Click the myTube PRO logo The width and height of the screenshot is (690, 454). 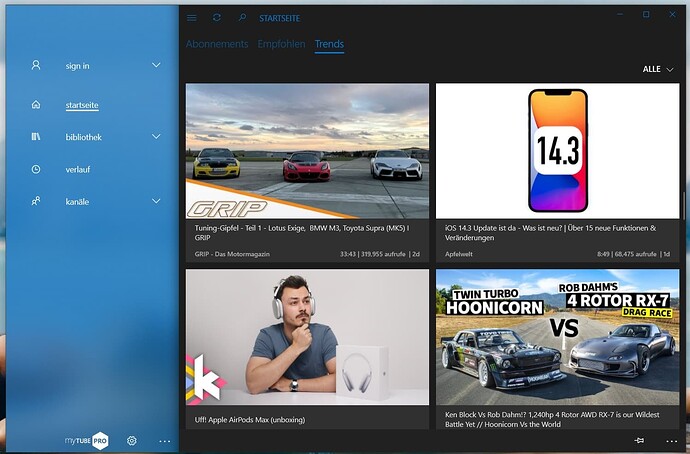87,440
